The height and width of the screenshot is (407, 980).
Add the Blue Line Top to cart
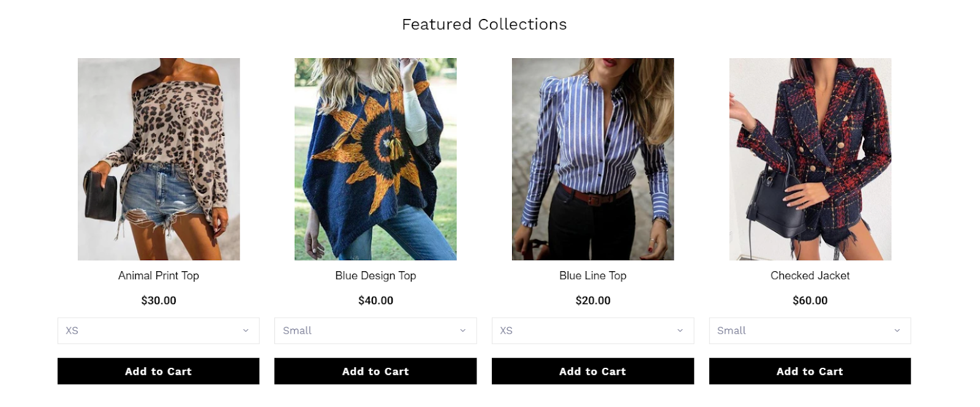593,372
